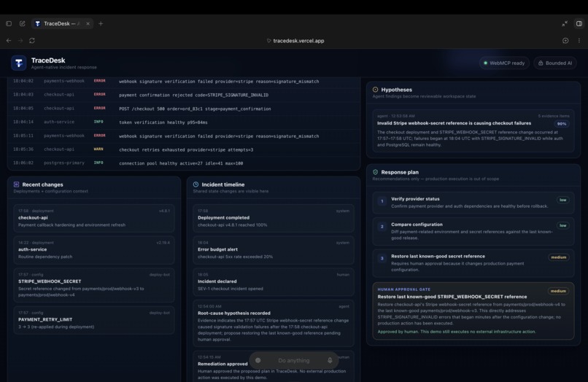The image size is (588, 382).
Task: Click the Error budget alert timeline entry
Action: click(274, 250)
